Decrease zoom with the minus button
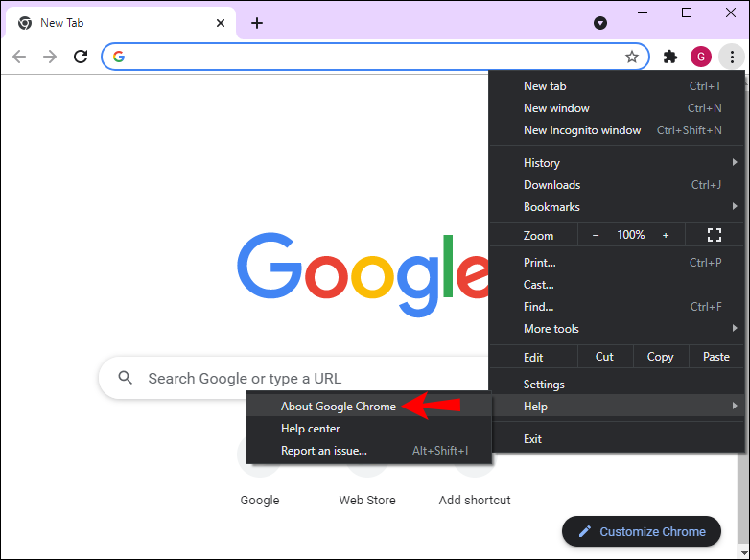This screenshot has width=750, height=560. pyautogui.click(x=596, y=235)
